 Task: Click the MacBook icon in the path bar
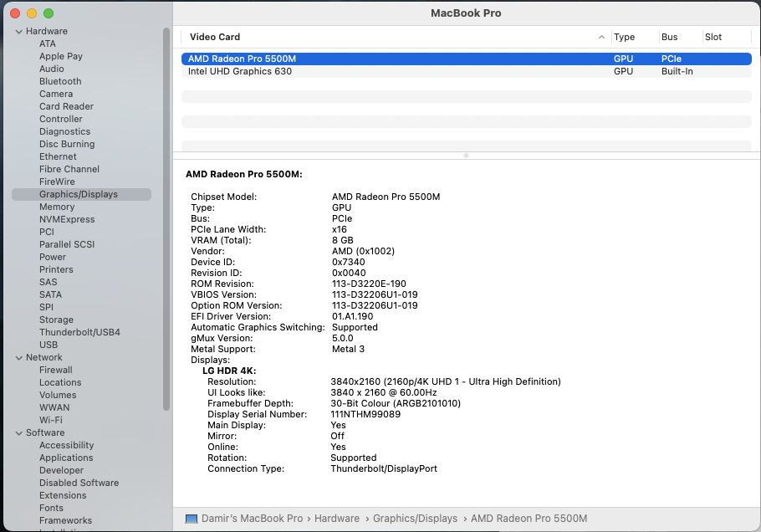tap(192, 519)
